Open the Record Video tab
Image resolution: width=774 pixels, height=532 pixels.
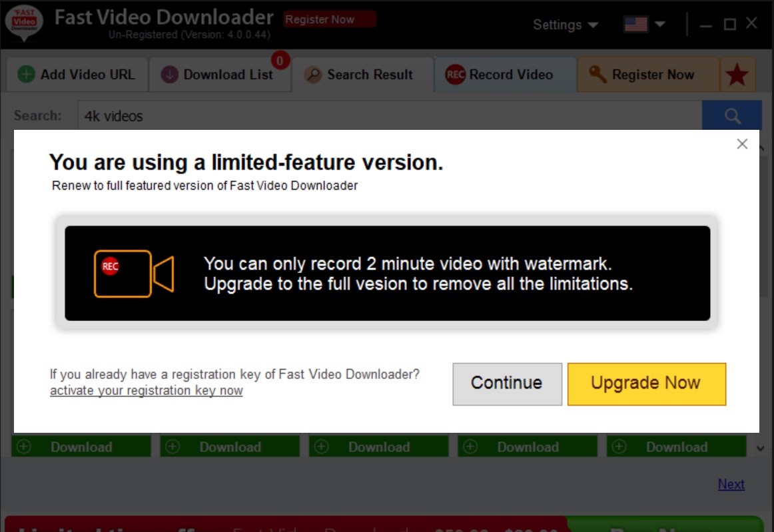[x=504, y=75]
